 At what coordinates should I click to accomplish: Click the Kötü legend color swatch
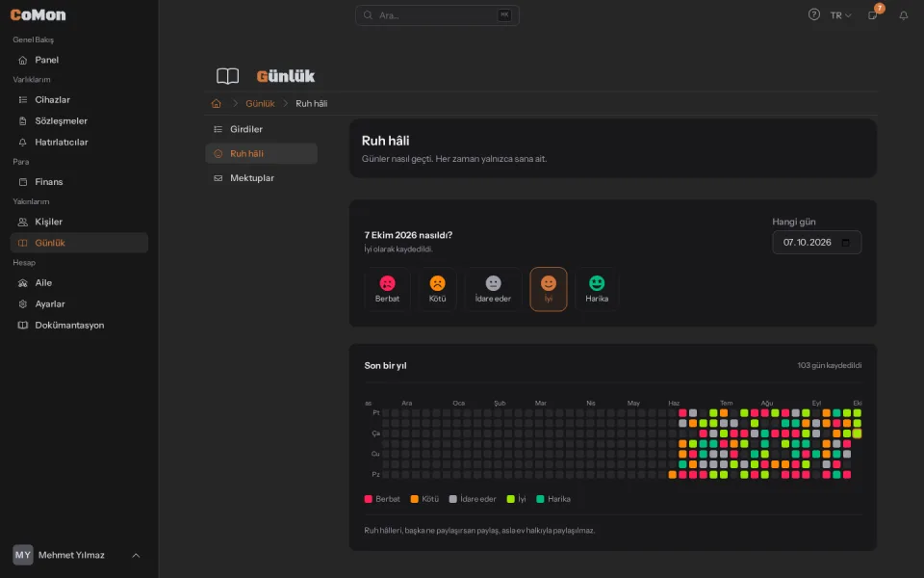tap(414, 499)
